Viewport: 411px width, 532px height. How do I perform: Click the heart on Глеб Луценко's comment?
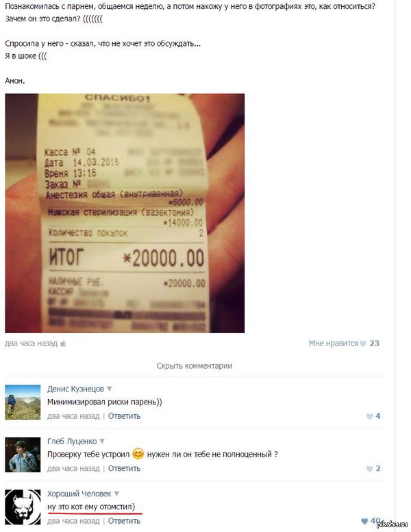pos(369,469)
